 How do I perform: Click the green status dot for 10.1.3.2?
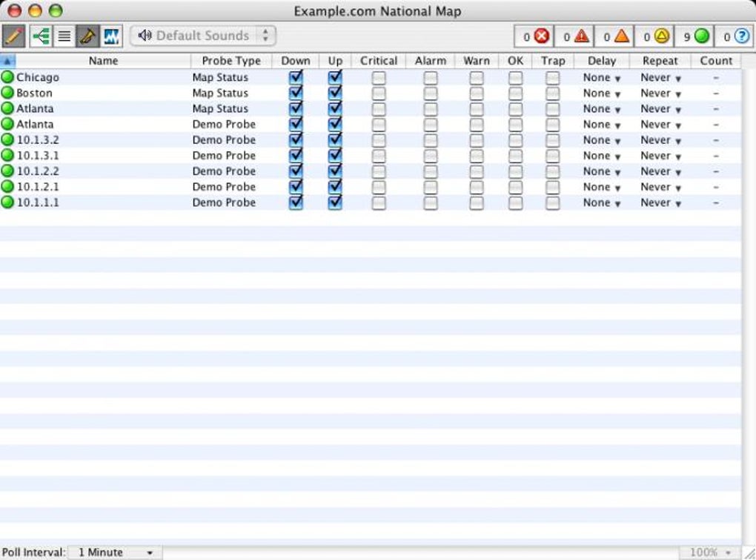pos(7,140)
